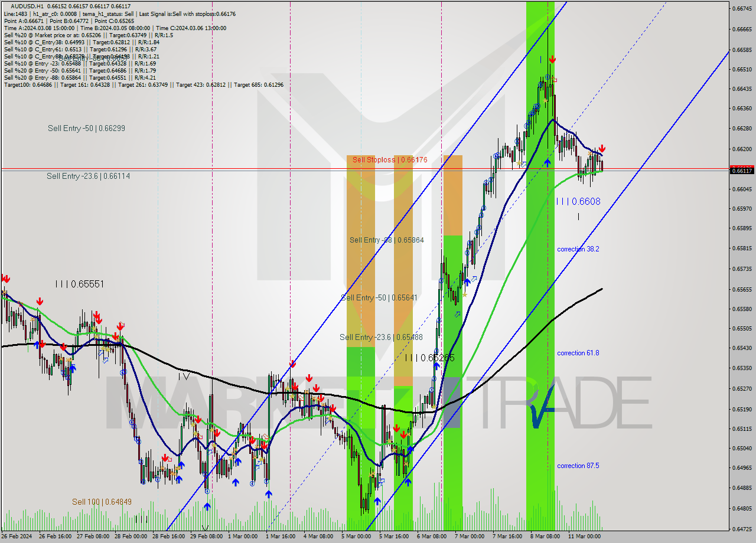Click the 'correction 61.8' label

click(578, 353)
